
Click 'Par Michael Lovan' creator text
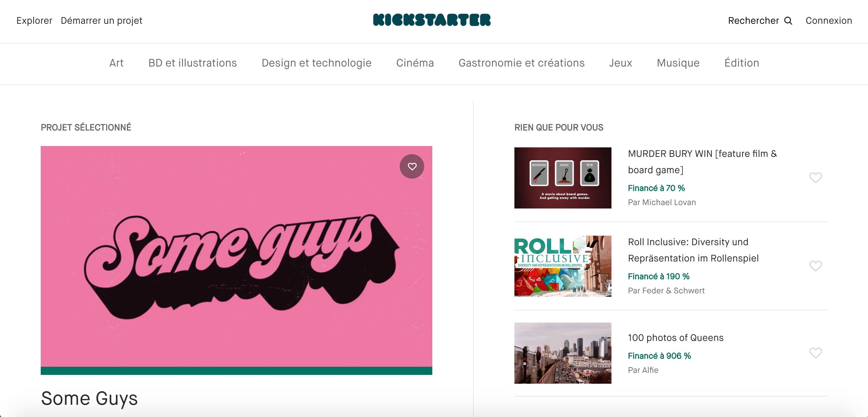click(662, 202)
